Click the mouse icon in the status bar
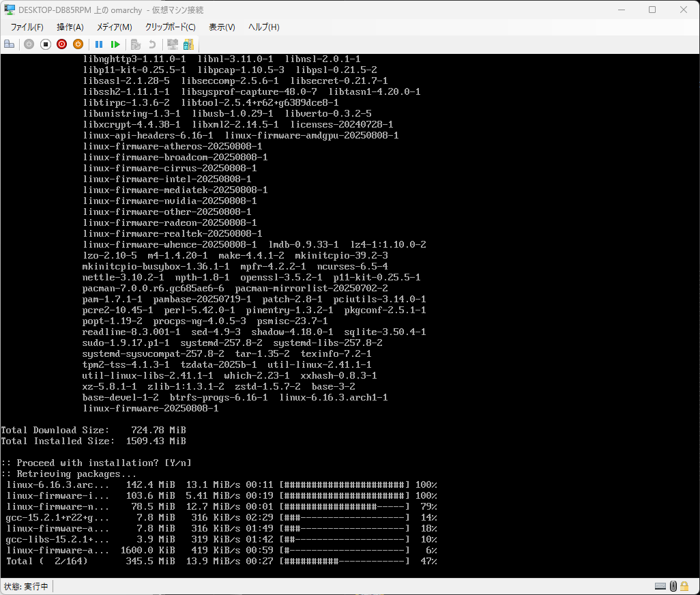Screen dimensions: 700x595 (x=673, y=586)
